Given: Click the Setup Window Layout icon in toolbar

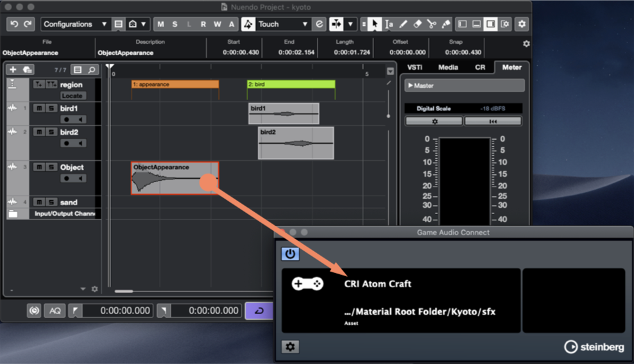Looking at the screenshot, I should (505, 24).
